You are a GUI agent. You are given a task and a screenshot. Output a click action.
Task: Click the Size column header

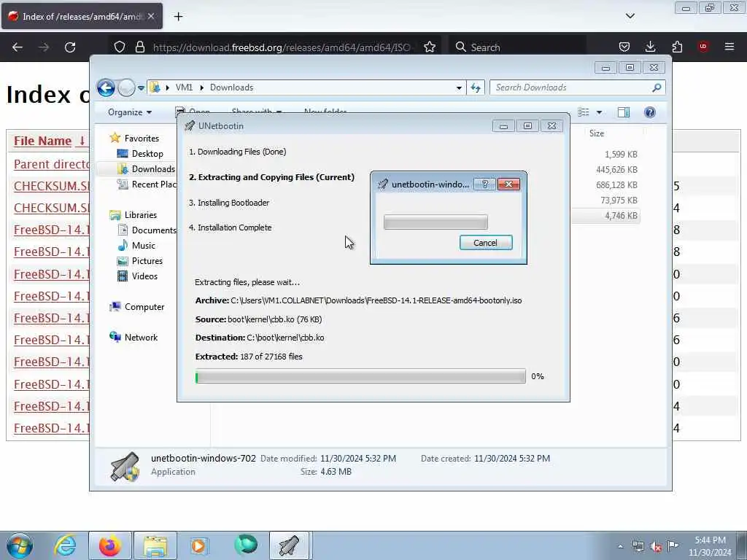coord(597,133)
